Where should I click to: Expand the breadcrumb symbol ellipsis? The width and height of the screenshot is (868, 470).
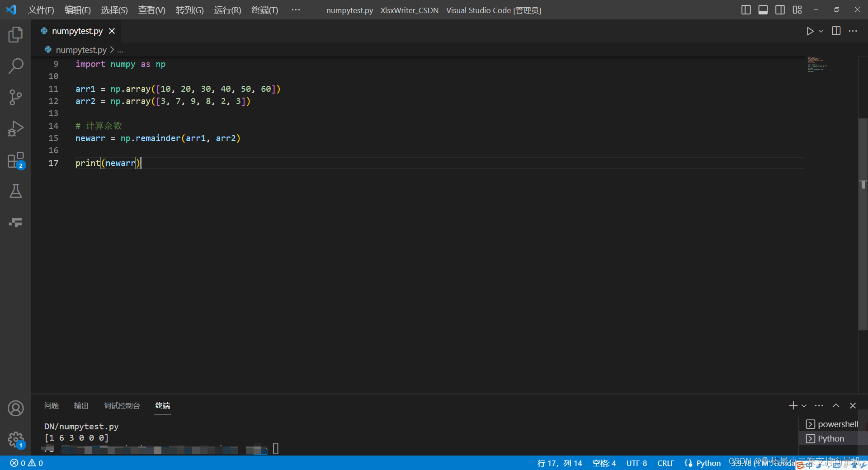coord(120,50)
